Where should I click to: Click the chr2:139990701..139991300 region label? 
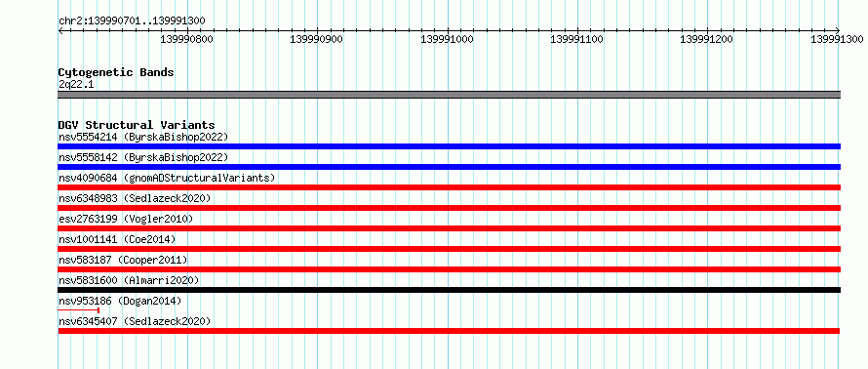(132, 21)
